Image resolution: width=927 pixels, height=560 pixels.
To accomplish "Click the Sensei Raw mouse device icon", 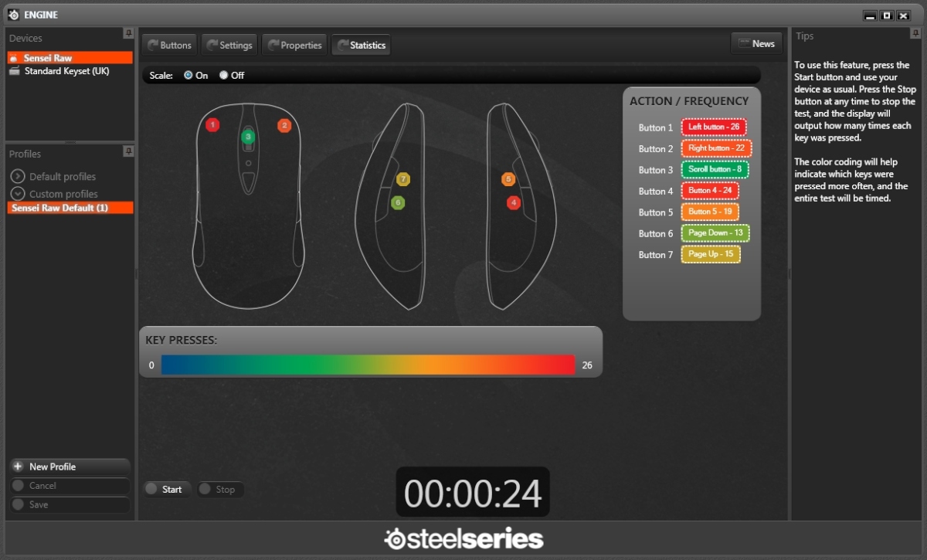I will [x=15, y=58].
